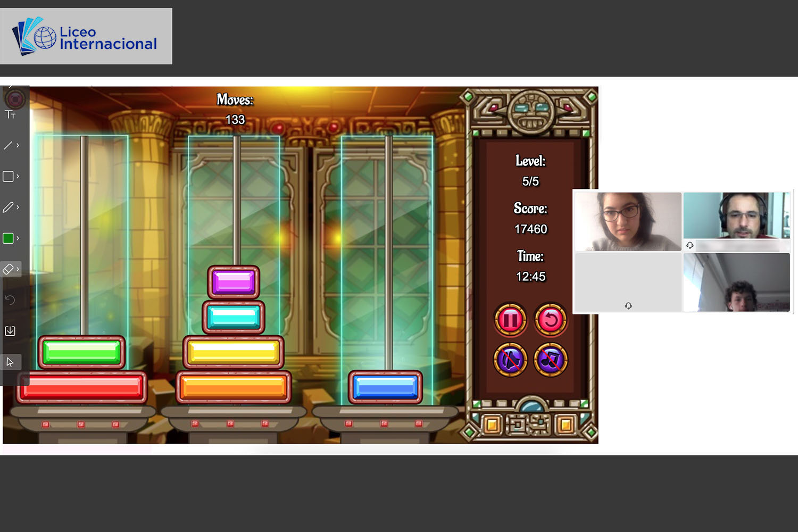Image resolution: width=798 pixels, height=532 pixels.
Task: Select the line drawing tool
Action: pyautogui.click(x=8, y=145)
